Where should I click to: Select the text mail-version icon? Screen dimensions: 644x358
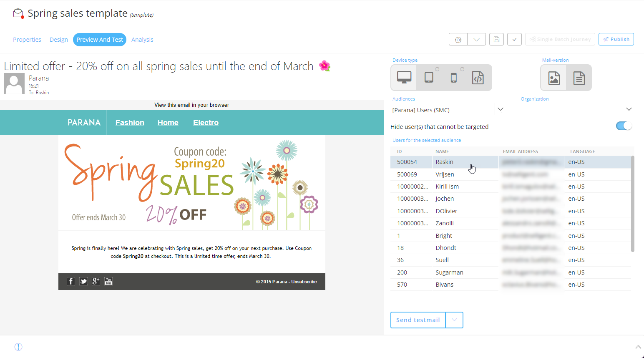[579, 78]
